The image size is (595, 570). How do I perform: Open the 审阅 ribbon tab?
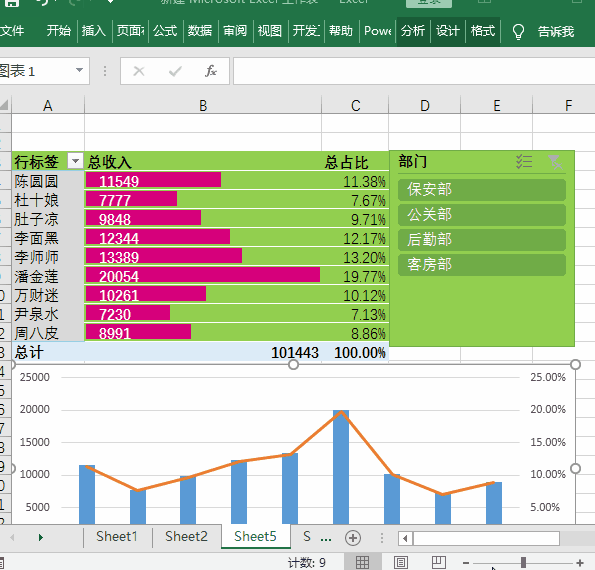235,31
